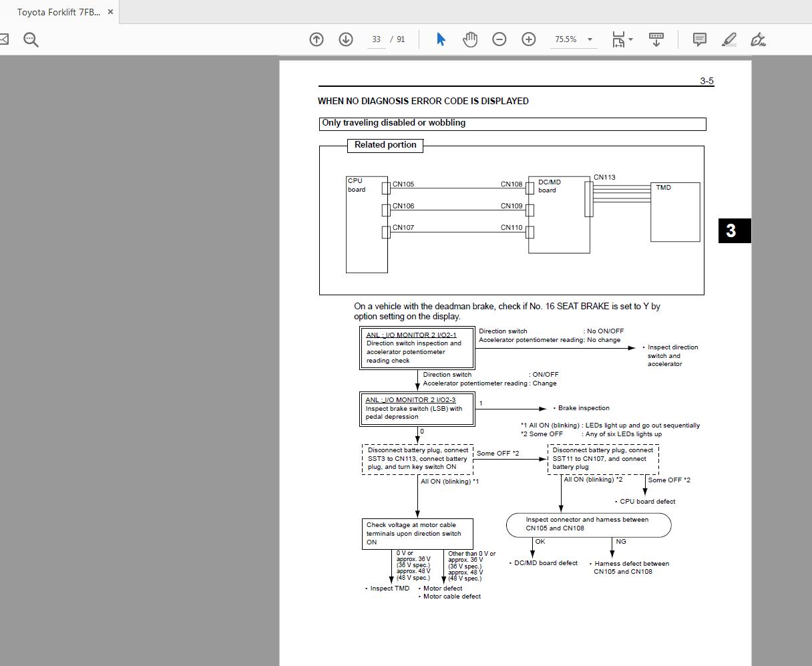The image size is (812, 666).
Task: Open the sign document pen tool
Action: [758, 39]
